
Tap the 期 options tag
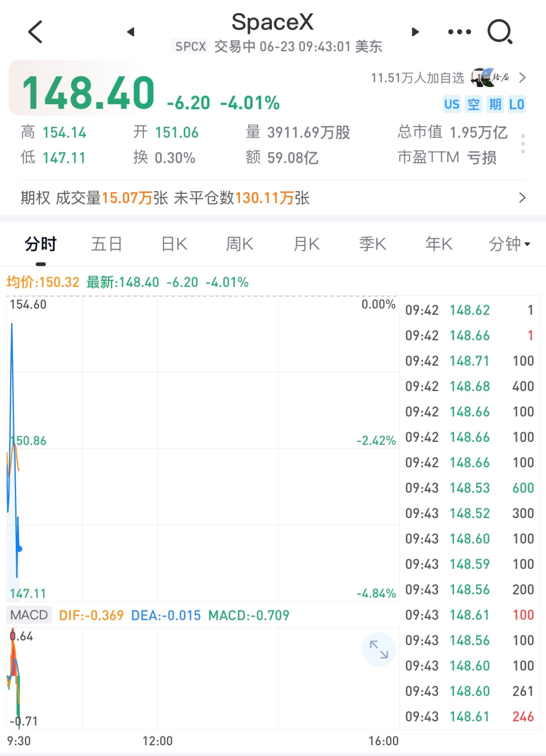[495, 104]
